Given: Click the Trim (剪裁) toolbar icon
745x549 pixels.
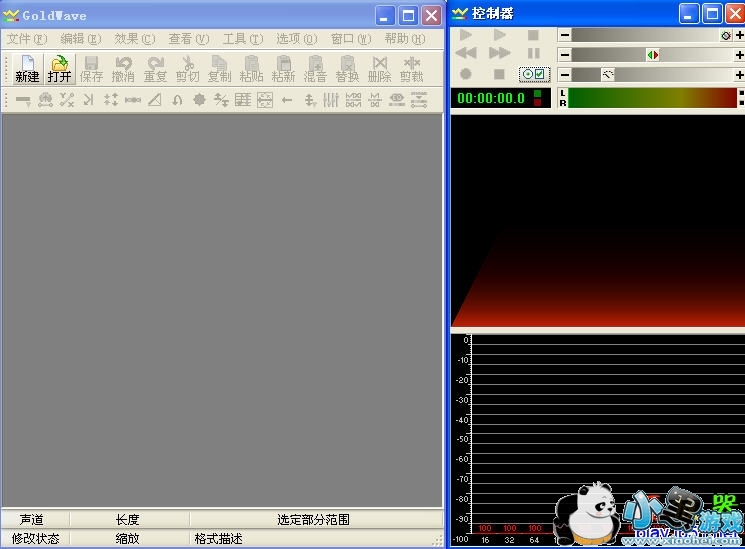Looking at the screenshot, I should (411, 69).
